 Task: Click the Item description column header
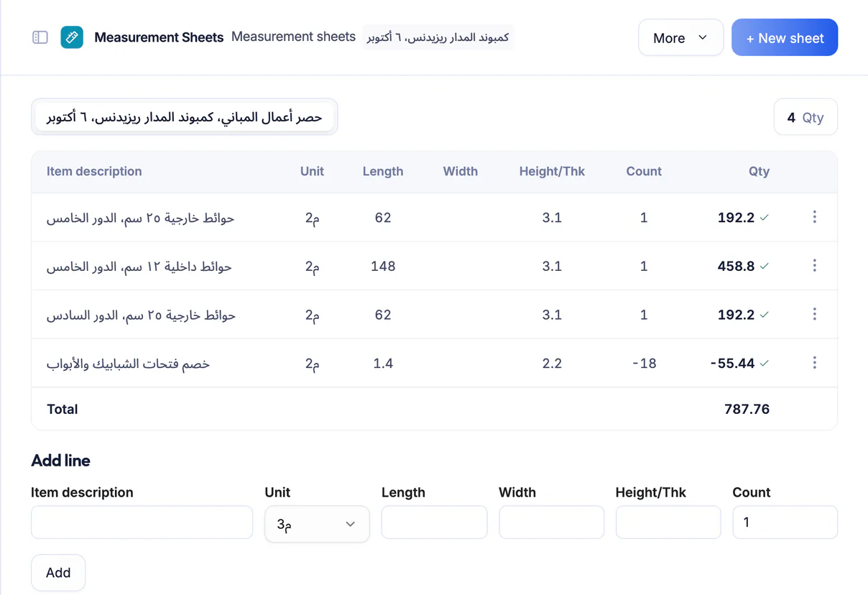click(94, 171)
